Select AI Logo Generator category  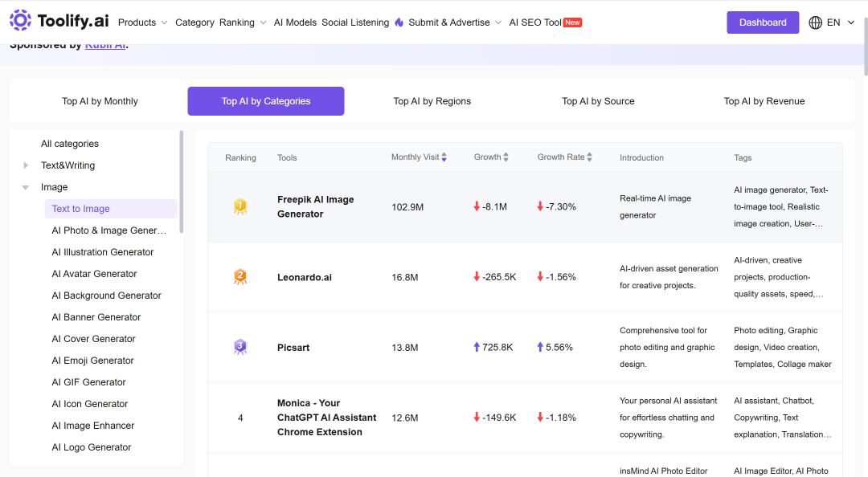click(x=92, y=447)
